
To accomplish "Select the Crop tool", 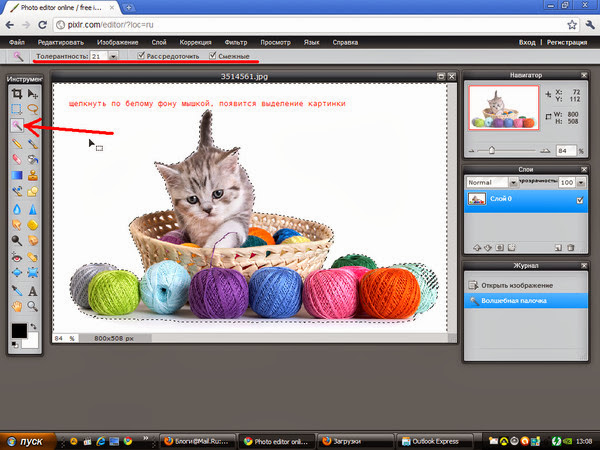I will click(x=16, y=94).
